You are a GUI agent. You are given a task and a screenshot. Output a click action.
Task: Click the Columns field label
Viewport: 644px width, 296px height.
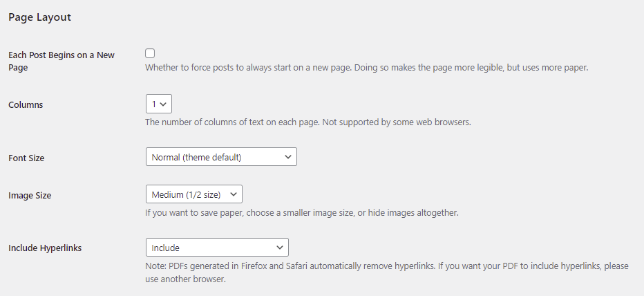click(x=26, y=105)
